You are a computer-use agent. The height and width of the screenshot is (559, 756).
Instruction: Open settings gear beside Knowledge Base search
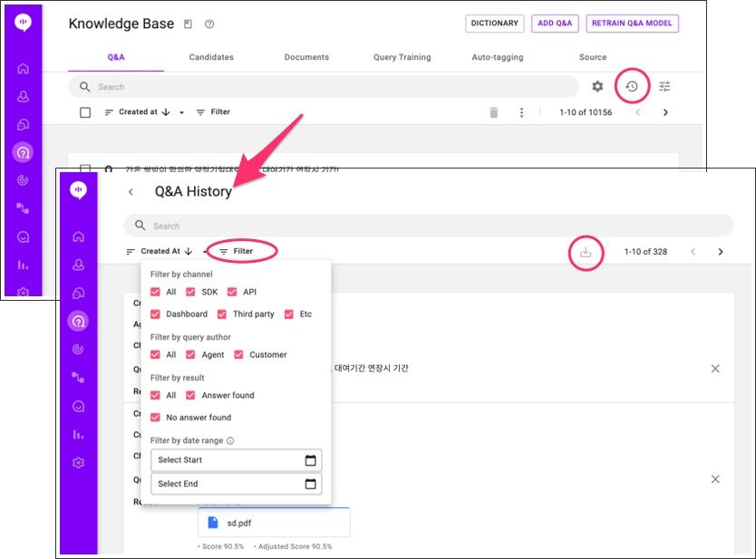pos(597,86)
